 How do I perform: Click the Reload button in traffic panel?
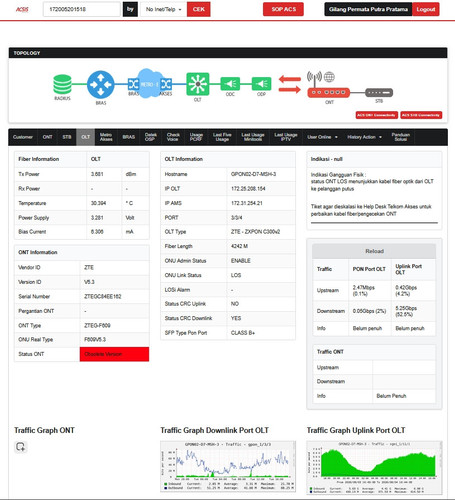[x=374, y=251]
